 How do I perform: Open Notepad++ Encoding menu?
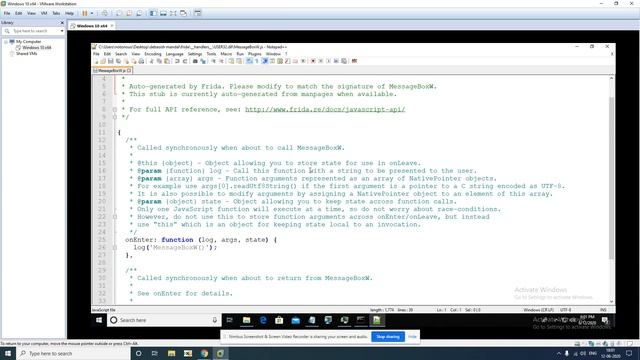click(x=153, y=54)
